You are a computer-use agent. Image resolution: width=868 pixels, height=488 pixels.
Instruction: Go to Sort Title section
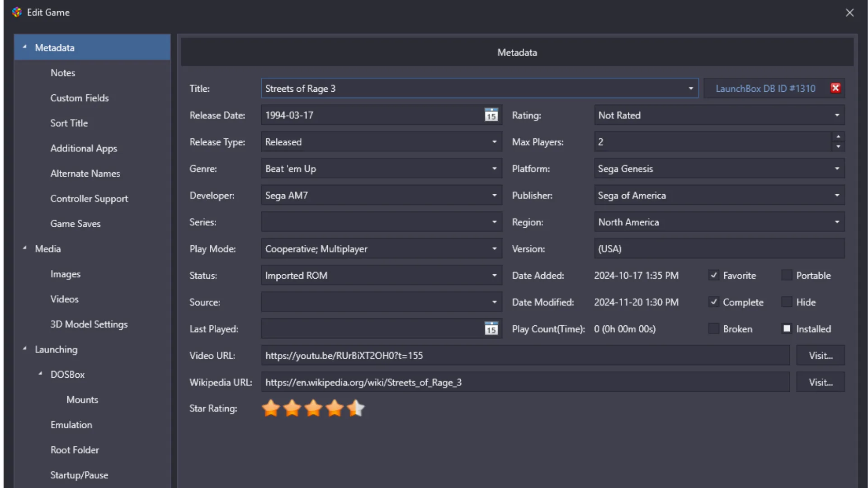click(x=69, y=123)
